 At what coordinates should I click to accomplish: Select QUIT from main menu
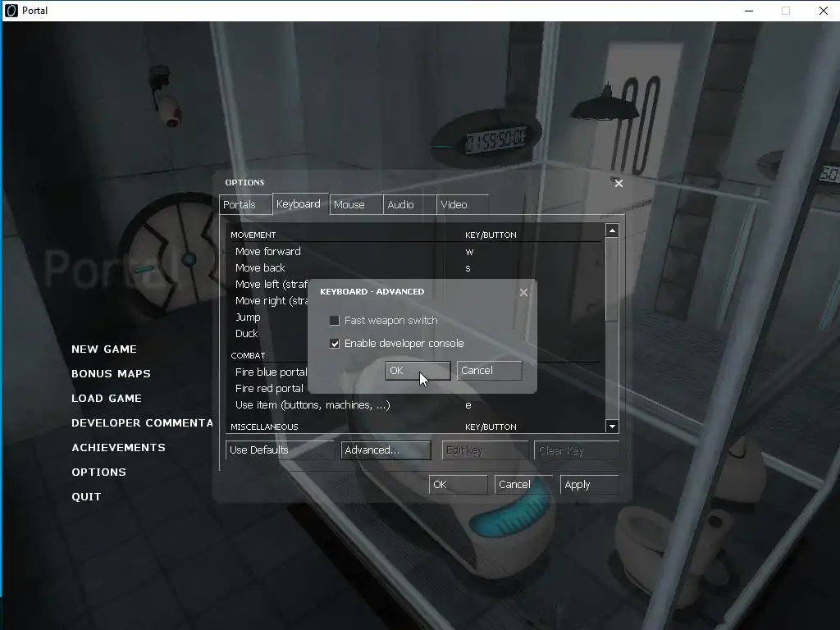tap(86, 497)
